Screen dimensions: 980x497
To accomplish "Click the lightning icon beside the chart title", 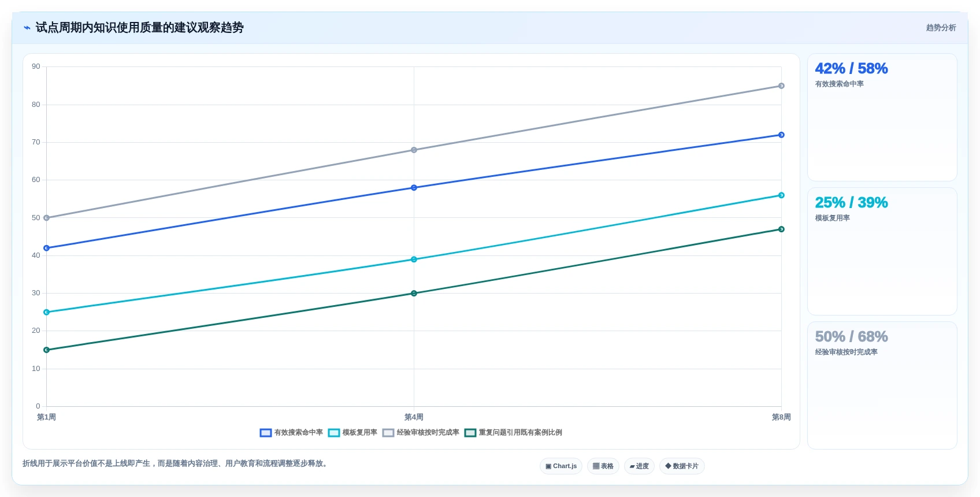I will 27,28.
